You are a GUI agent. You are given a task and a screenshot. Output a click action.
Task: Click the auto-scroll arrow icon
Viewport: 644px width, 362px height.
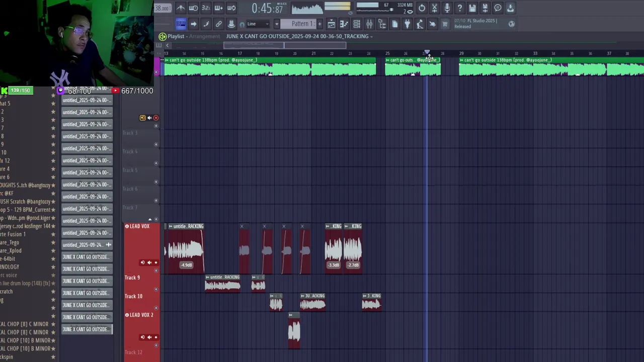[x=193, y=24]
